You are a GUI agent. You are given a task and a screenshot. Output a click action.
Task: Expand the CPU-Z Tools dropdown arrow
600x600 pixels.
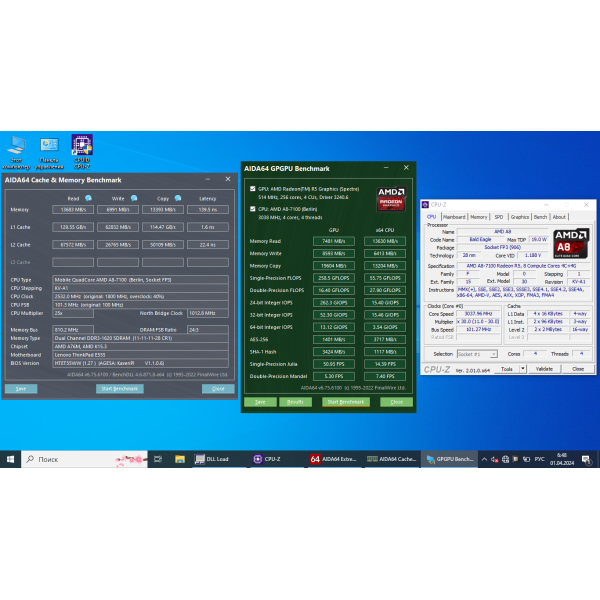click(x=522, y=368)
